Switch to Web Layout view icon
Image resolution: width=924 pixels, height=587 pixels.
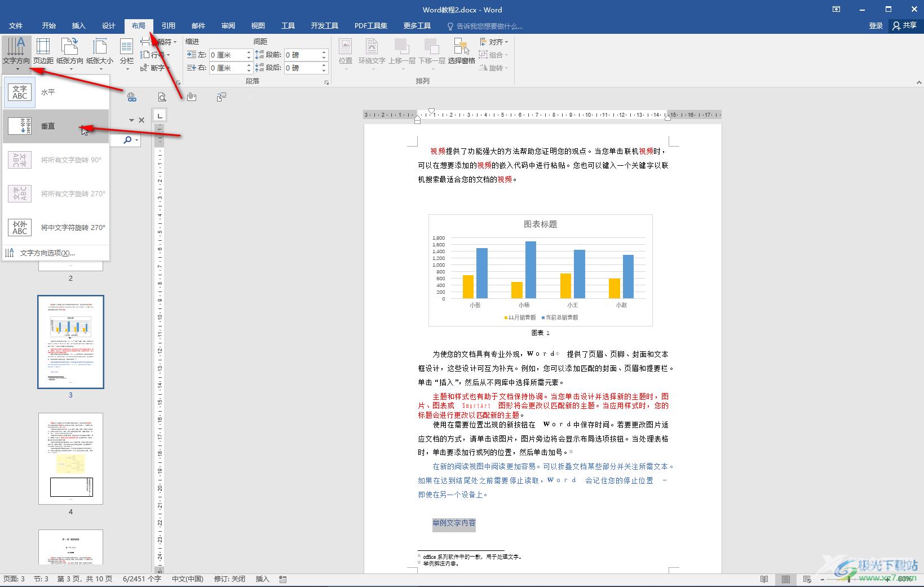pyautogui.click(x=807, y=579)
